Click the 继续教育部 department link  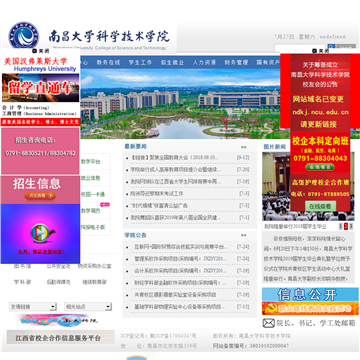pos(95,282)
